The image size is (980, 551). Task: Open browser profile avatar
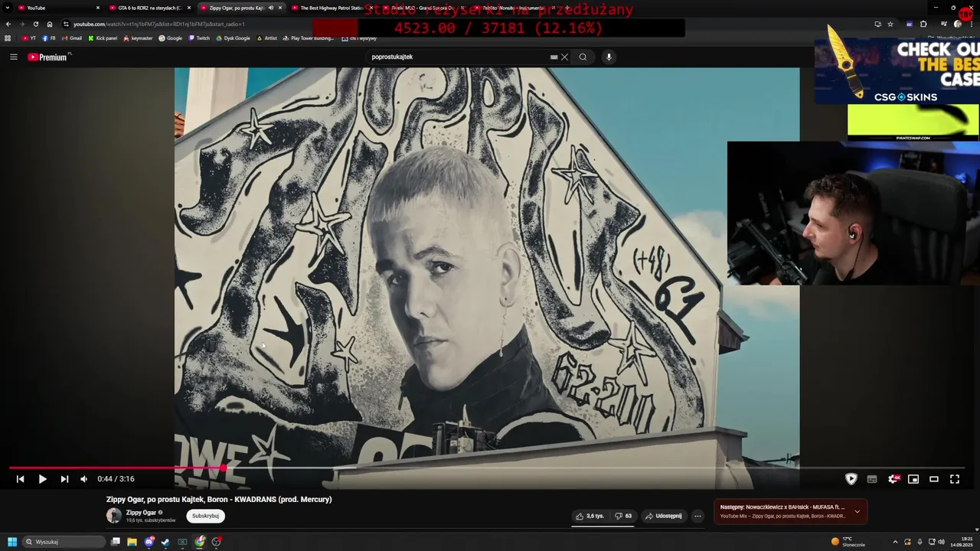(x=958, y=24)
